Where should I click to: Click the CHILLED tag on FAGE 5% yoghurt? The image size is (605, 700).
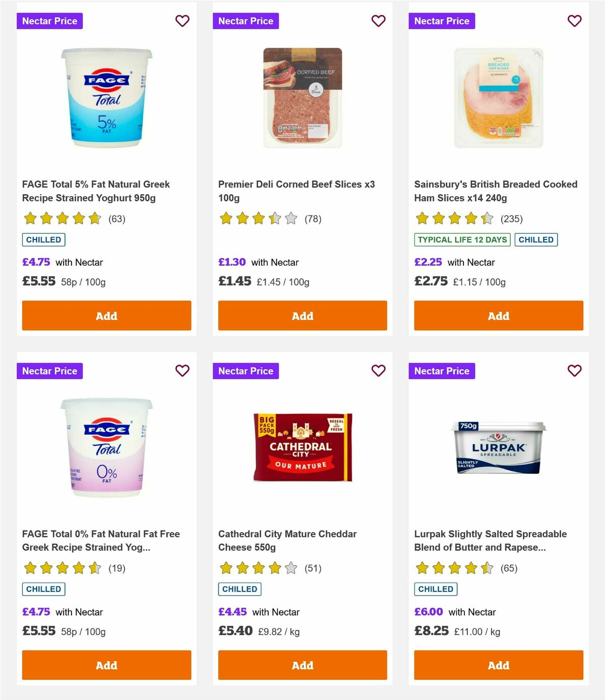pos(43,240)
